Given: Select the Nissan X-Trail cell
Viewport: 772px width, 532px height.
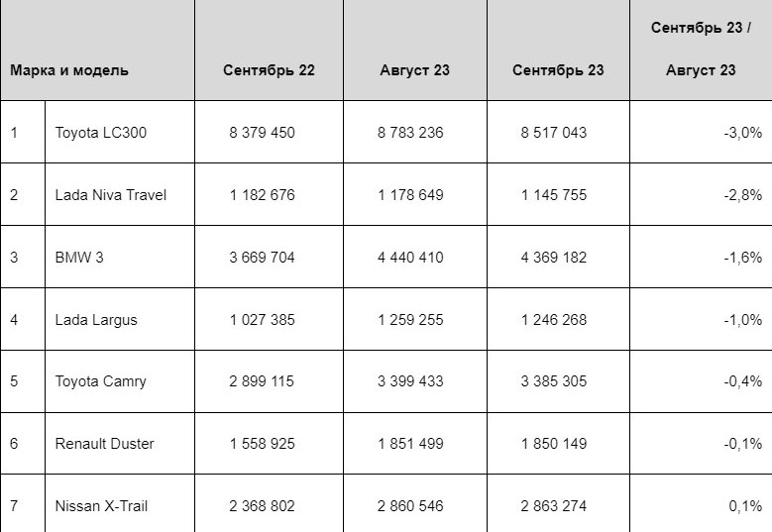Looking at the screenshot, I should click(102, 506).
